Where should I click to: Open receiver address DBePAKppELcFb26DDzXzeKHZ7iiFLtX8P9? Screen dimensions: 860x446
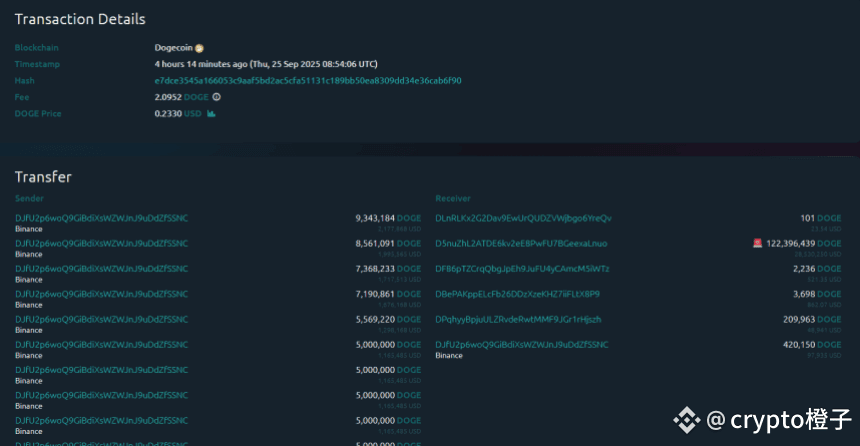pyautogui.click(x=517, y=294)
